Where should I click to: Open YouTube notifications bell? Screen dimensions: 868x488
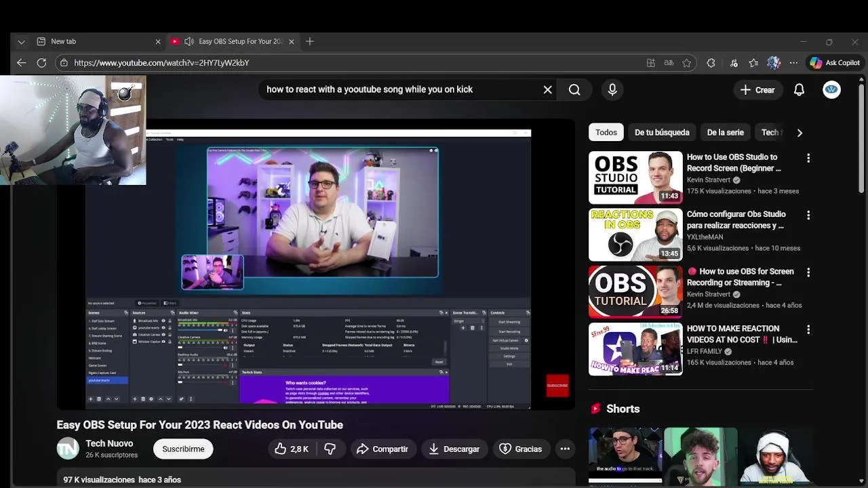tap(800, 89)
